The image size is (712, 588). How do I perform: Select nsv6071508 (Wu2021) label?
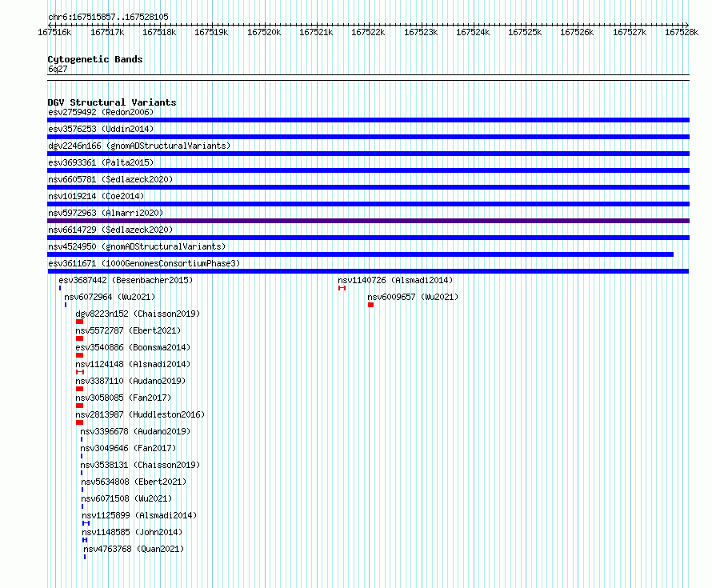126,498
